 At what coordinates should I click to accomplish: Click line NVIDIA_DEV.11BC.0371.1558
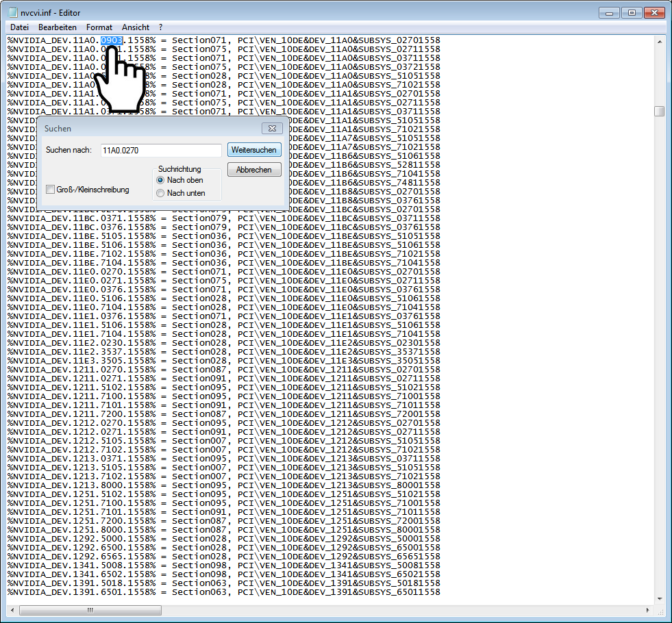[224, 218]
